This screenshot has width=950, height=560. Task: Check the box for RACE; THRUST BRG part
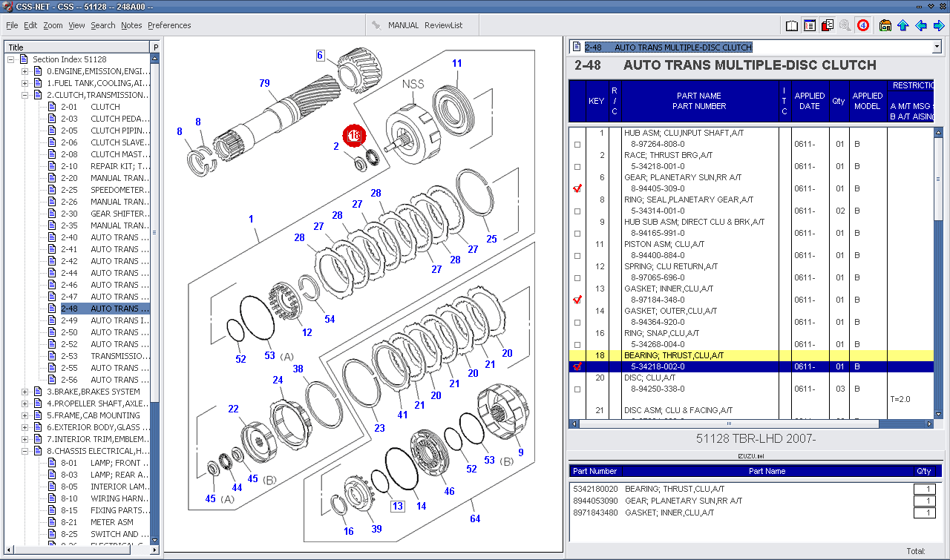coord(577,167)
